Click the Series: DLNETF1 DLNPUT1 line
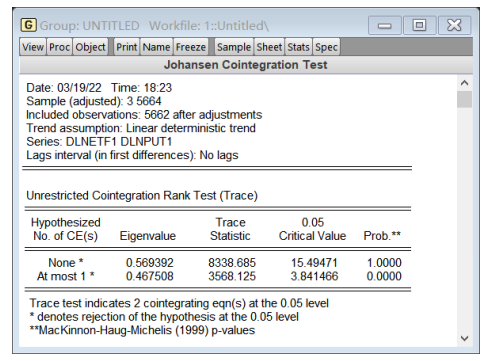The height and width of the screenshot is (361, 503). pyautogui.click(x=99, y=142)
